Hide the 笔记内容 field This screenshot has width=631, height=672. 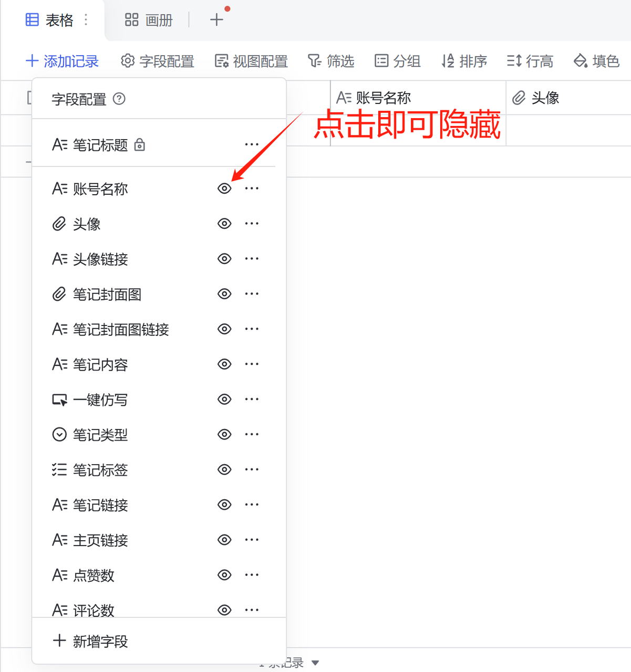(x=224, y=364)
